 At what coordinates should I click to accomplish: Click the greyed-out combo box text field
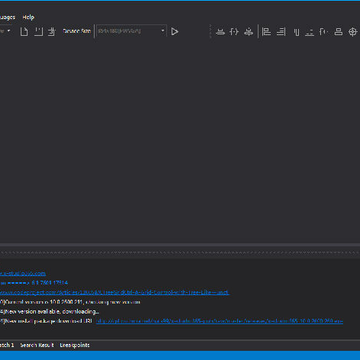point(128,31)
